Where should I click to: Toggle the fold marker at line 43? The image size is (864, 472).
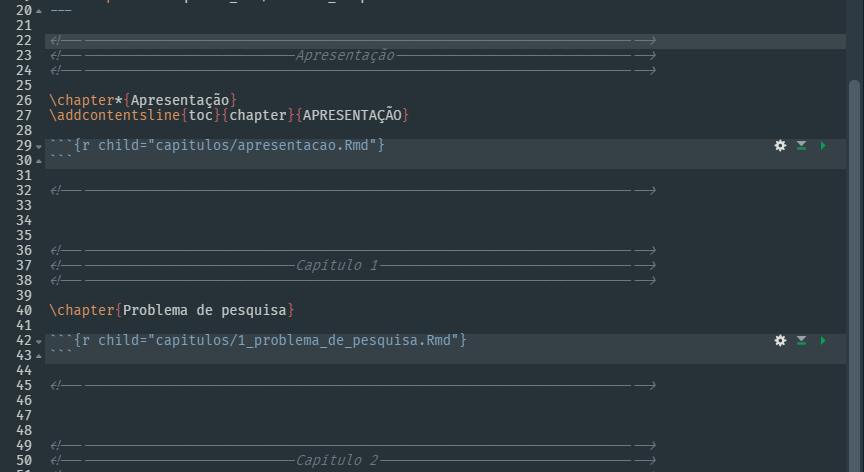point(39,356)
